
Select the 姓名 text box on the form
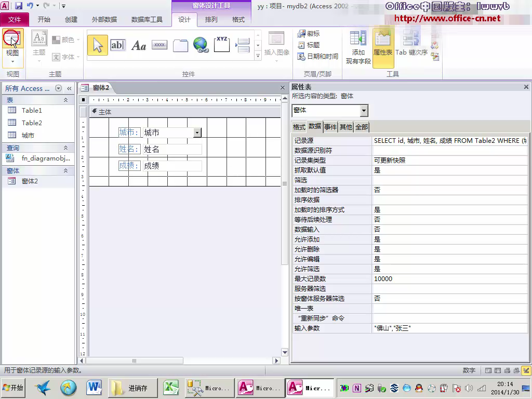pyautogui.click(x=172, y=149)
